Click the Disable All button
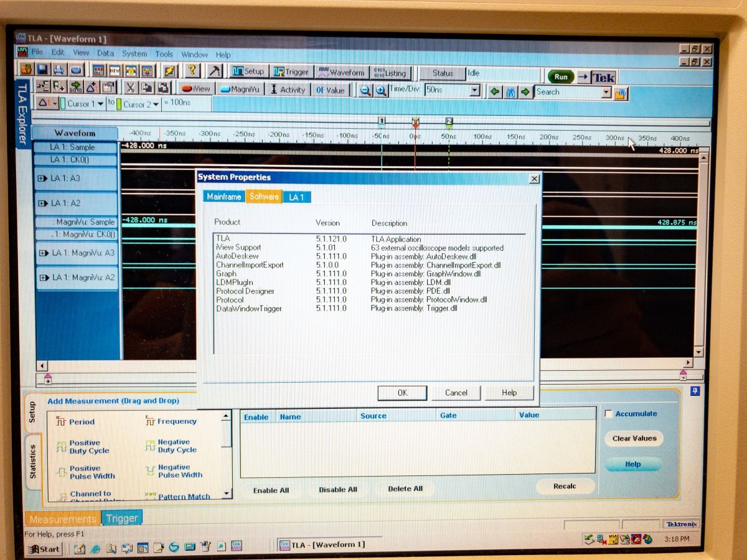Image resolution: width=747 pixels, height=560 pixels. pos(338,489)
